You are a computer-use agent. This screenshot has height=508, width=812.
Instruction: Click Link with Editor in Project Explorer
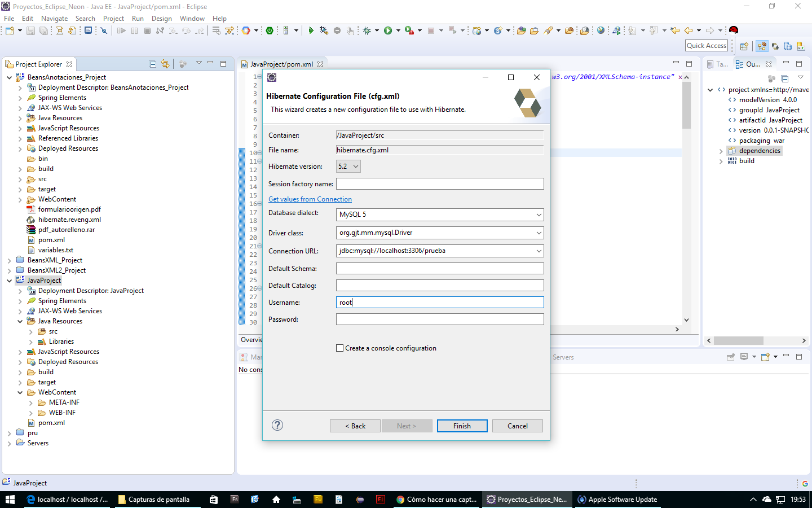(x=165, y=64)
